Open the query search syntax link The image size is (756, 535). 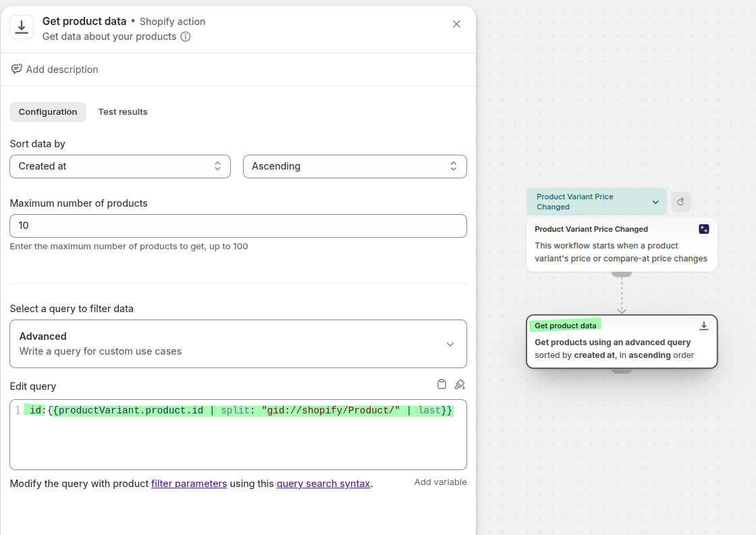click(323, 484)
